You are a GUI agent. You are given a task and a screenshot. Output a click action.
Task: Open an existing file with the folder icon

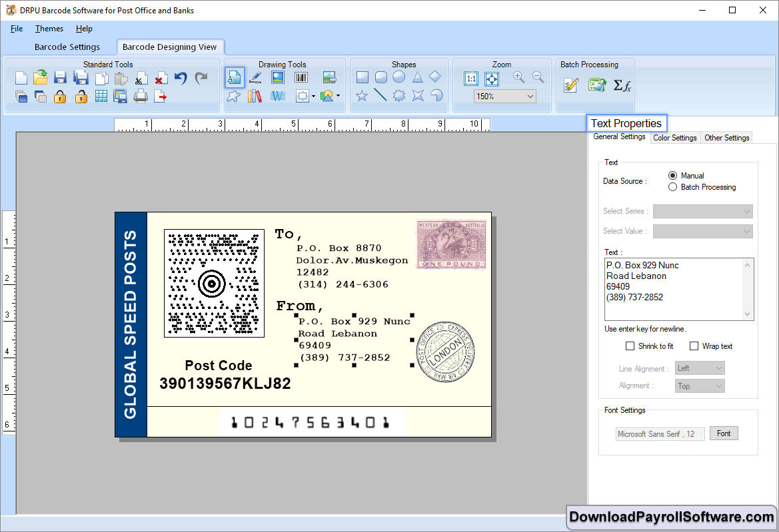40,77
